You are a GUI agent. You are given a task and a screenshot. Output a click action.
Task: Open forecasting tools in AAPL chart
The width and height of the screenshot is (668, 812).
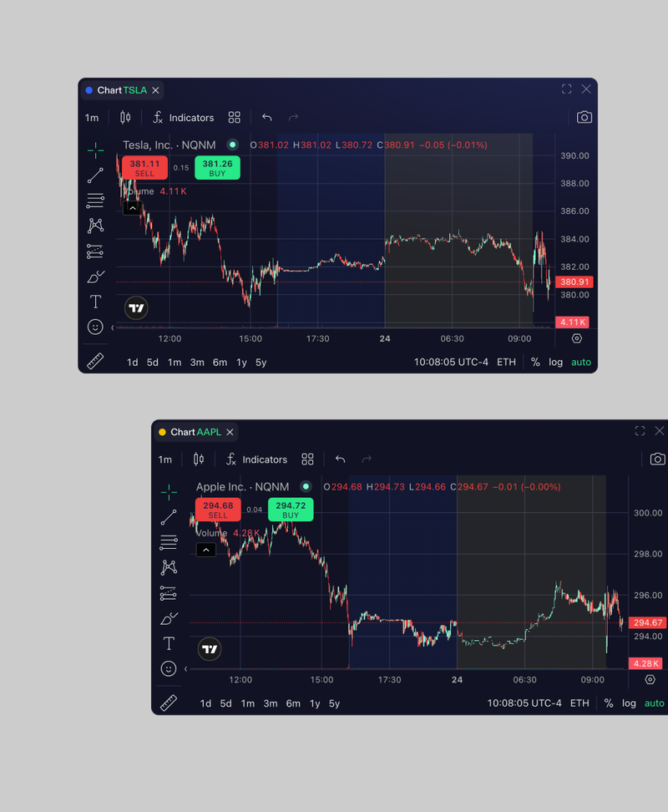168,593
